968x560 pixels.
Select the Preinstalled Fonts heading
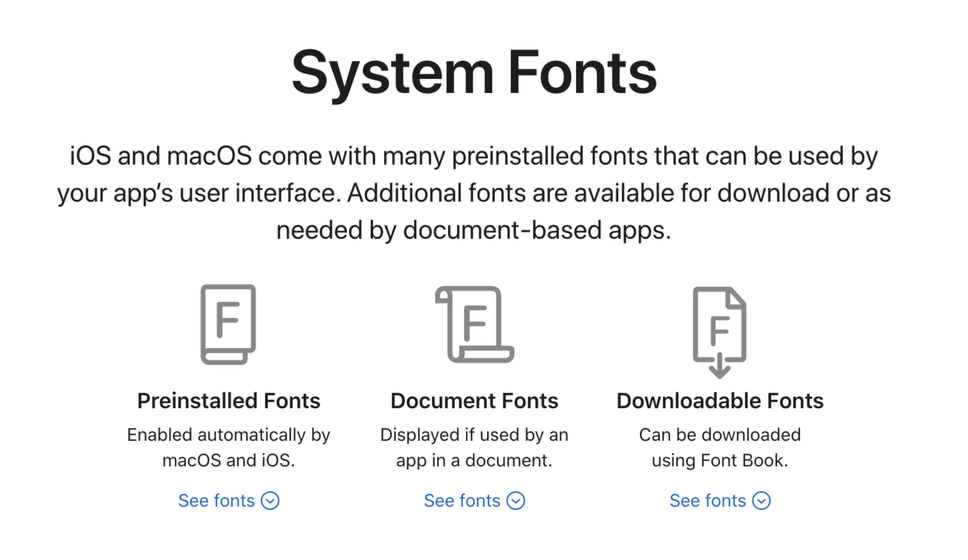(228, 401)
